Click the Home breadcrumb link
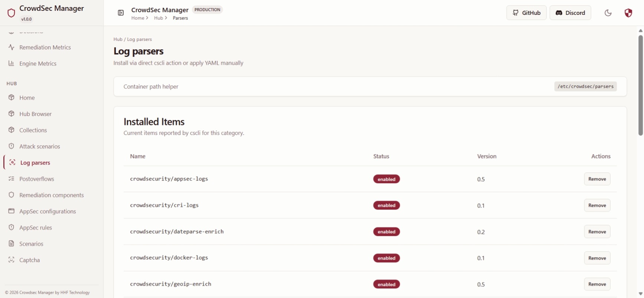Viewport: 644px width, 298px height. pos(138,18)
